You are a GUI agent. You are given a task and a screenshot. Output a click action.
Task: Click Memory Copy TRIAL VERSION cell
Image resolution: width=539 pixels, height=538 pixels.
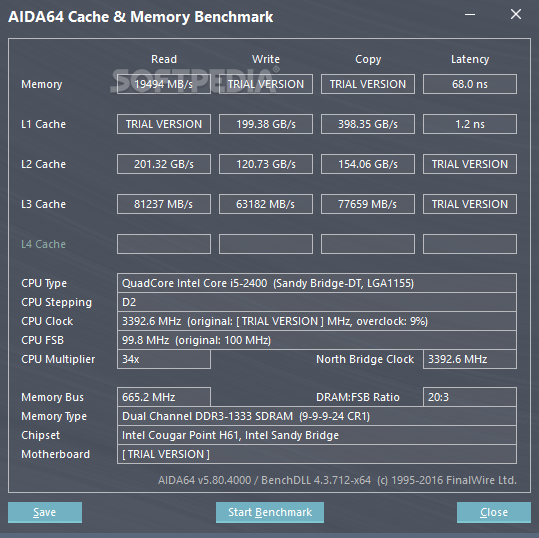[368, 84]
